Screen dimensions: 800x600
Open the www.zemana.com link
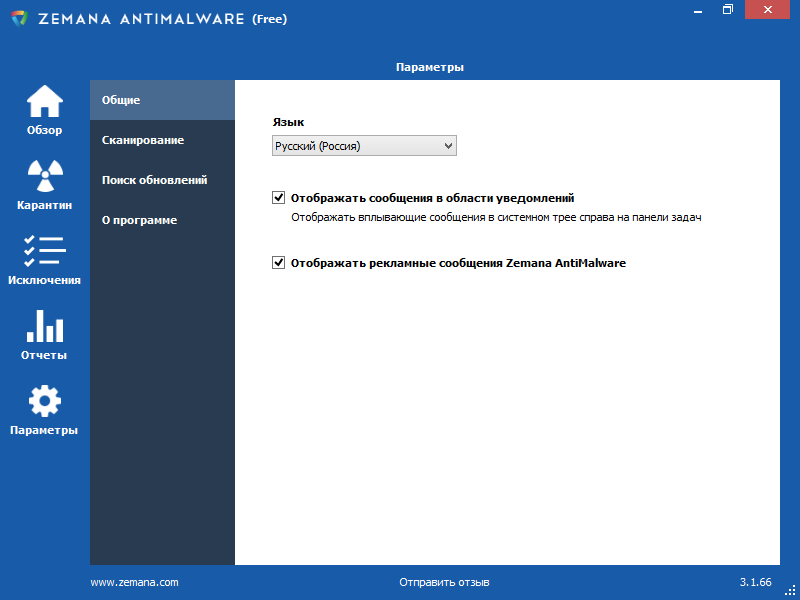(x=135, y=582)
